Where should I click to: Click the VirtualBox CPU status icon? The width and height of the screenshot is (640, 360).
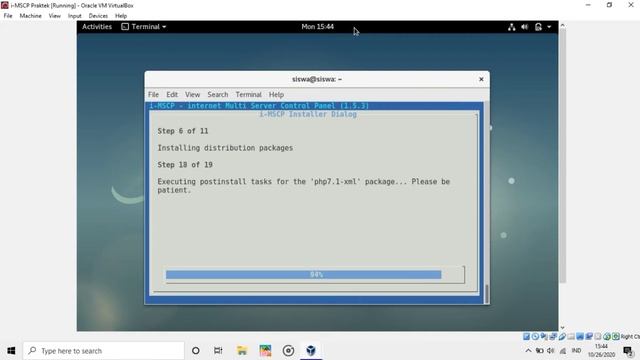coord(598,336)
